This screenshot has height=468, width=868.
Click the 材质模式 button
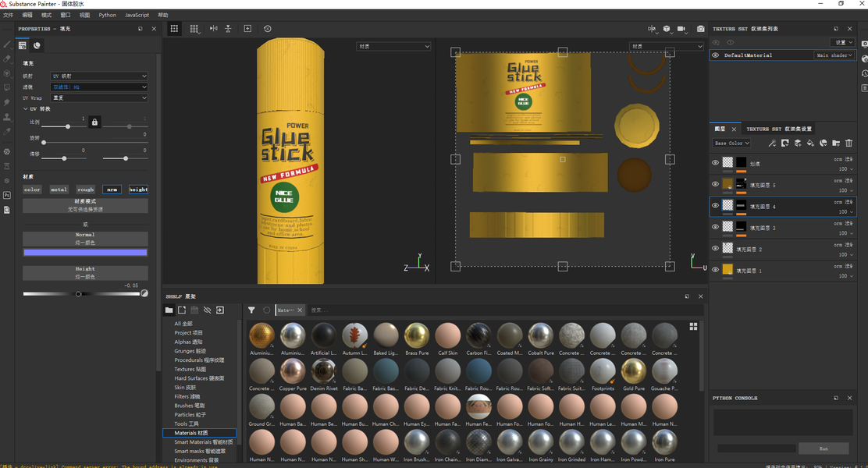85,205
